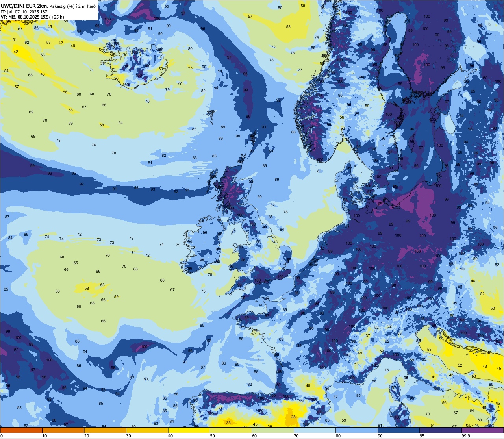Viewport: 504px width, 439px height.
Task: Click the map title 'UWC/DINI EUR 2km'
Action: [x=23, y=6]
